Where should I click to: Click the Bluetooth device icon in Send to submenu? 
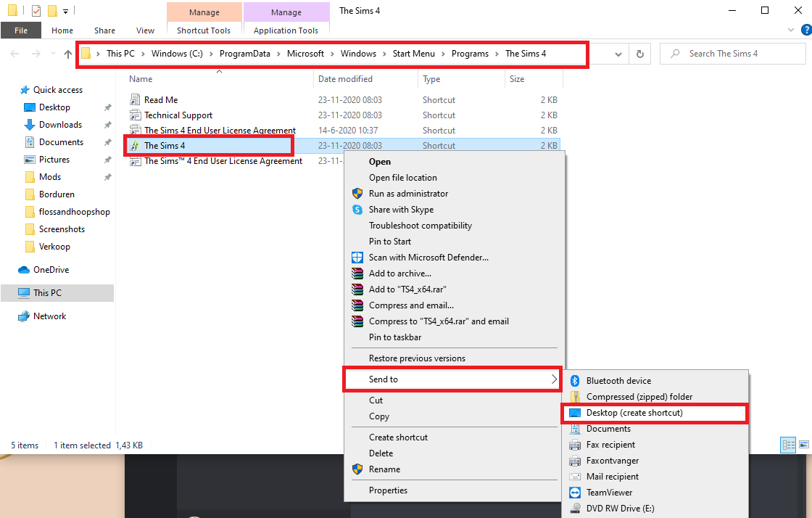(x=575, y=381)
